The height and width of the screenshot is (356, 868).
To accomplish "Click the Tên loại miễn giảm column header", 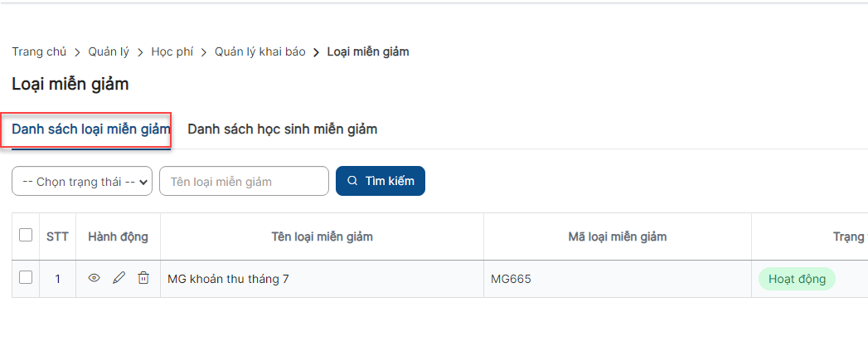I will 322,237.
